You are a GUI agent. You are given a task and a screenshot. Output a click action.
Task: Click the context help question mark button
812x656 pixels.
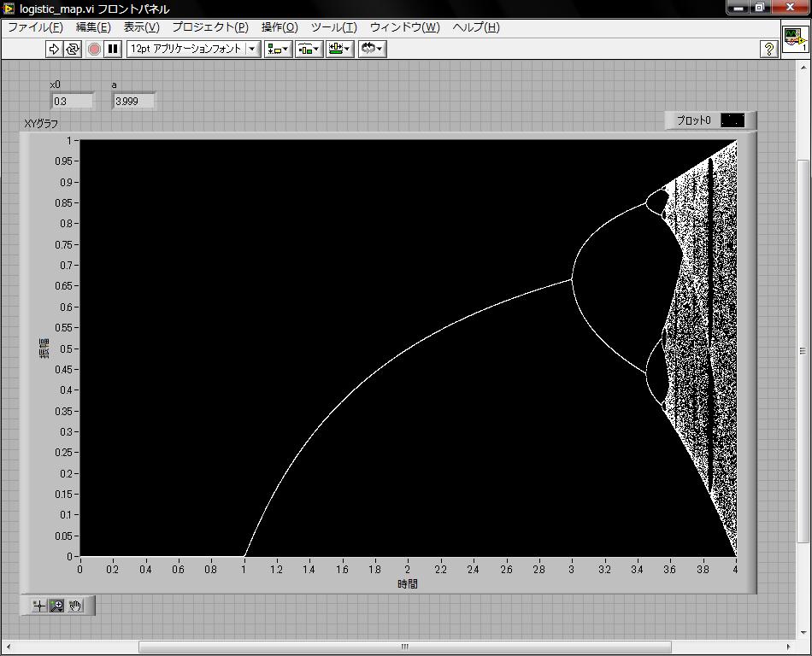[769, 50]
